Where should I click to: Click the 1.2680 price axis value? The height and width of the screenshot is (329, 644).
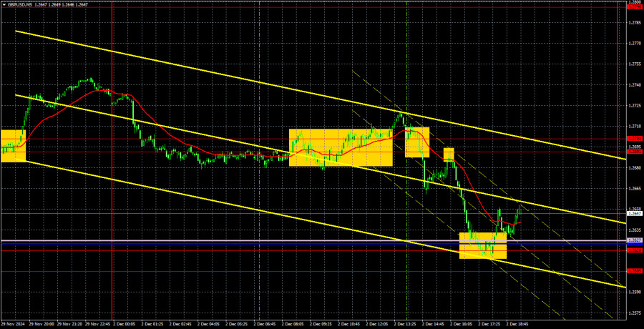click(x=635, y=168)
